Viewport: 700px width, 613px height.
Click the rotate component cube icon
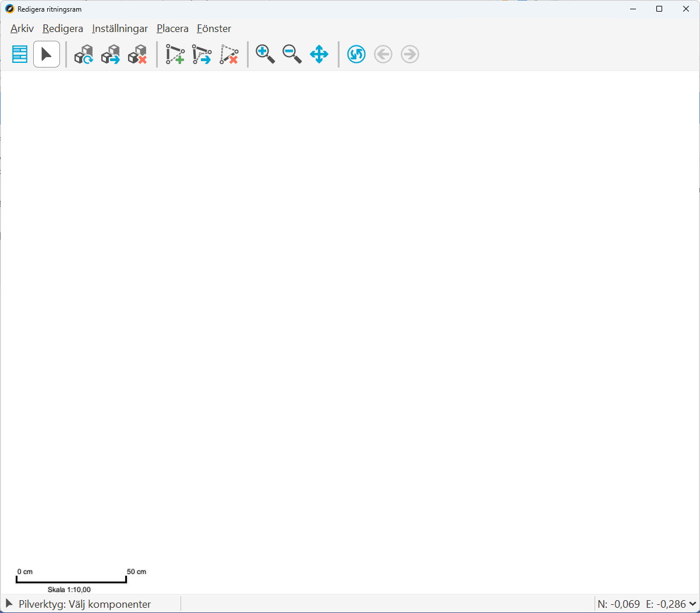[x=84, y=55]
